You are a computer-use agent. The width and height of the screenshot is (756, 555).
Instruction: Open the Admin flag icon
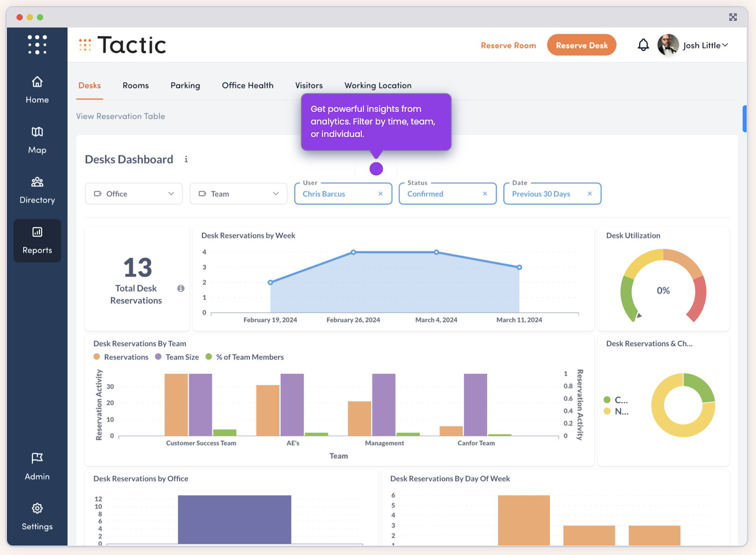(37, 458)
